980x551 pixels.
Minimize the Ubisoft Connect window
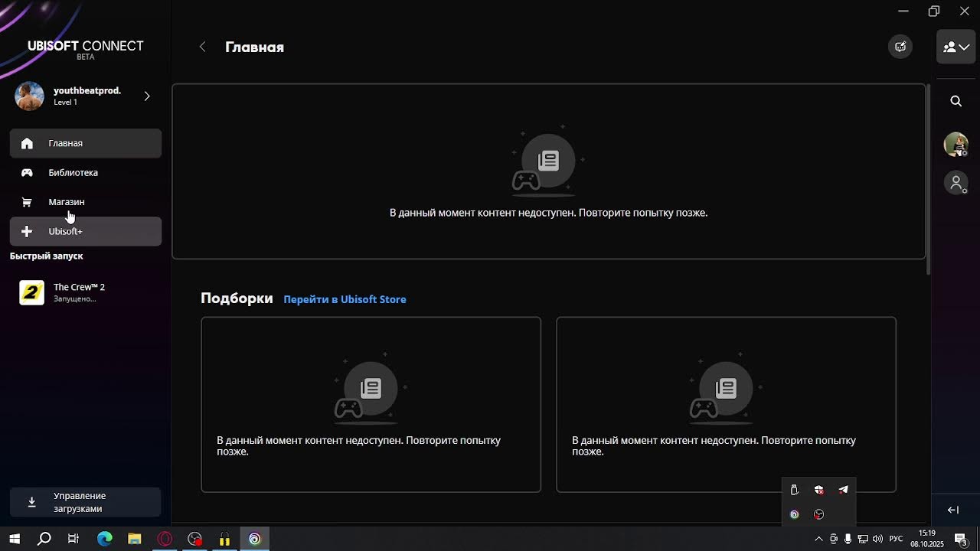click(903, 11)
